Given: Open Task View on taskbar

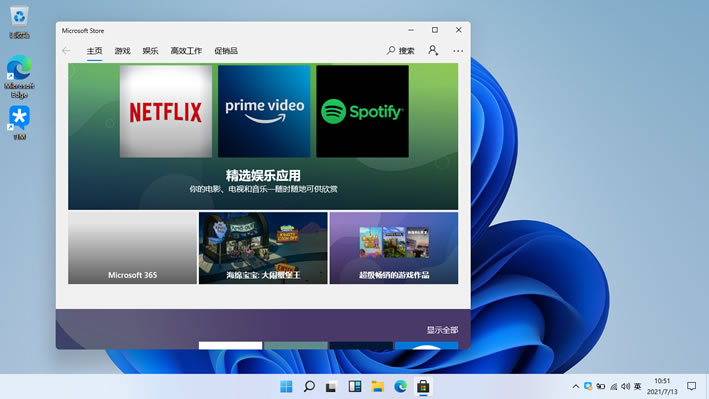Looking at the screenshot, I should click(x=331, y=387).
